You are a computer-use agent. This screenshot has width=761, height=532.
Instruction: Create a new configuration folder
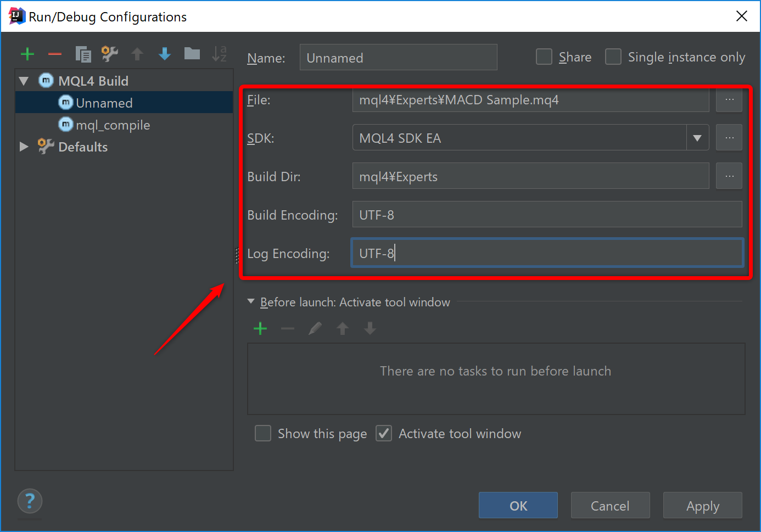192,54
